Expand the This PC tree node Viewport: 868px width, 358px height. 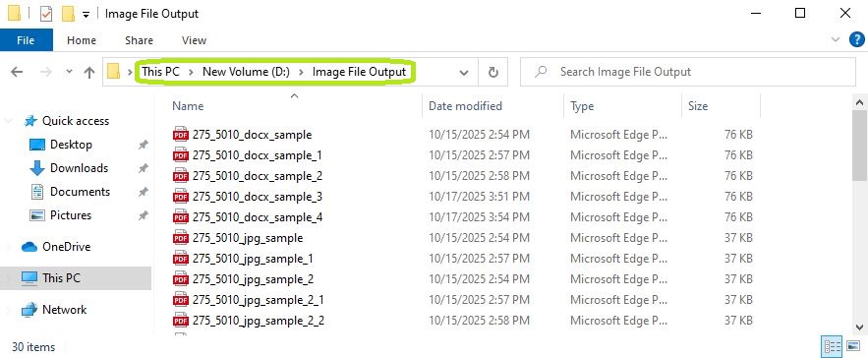click(8, 278)
